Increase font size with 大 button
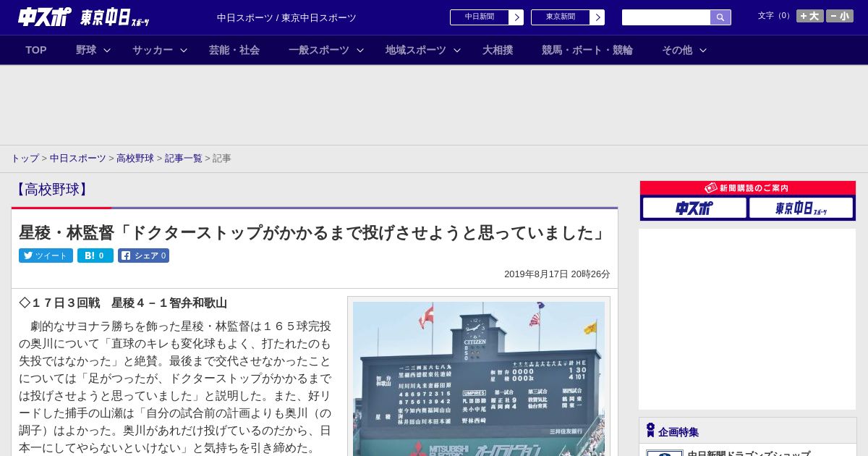The height and width of the screenshot is (456, 868). (x=810, y=16)
